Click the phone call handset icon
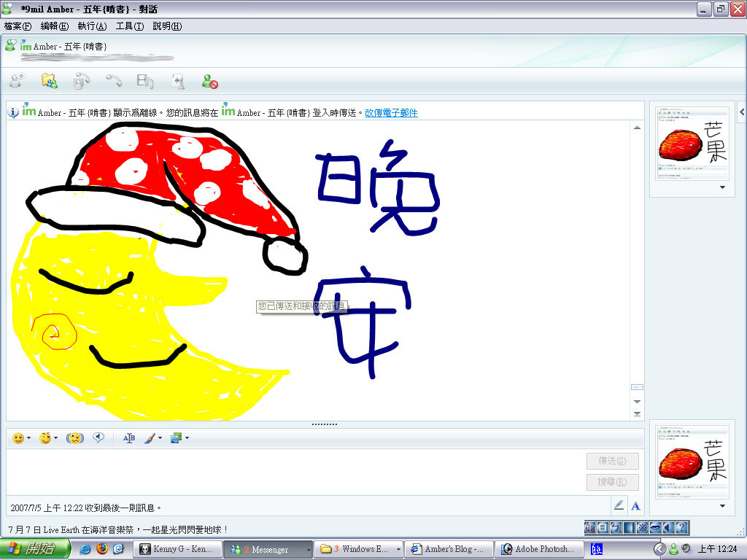Image resolution: width=747 pixels, height=560 pixels. point(113,81)
